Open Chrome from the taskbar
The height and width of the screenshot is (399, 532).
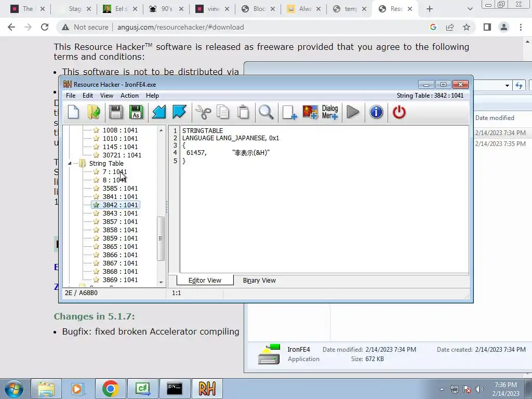110,389
